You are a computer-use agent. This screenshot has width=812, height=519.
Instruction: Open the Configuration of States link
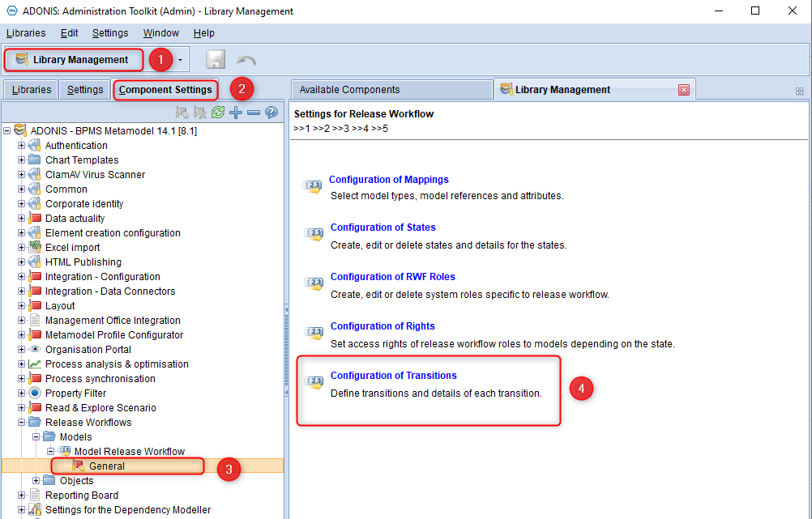pyautogui.click(x=383, y=228)
